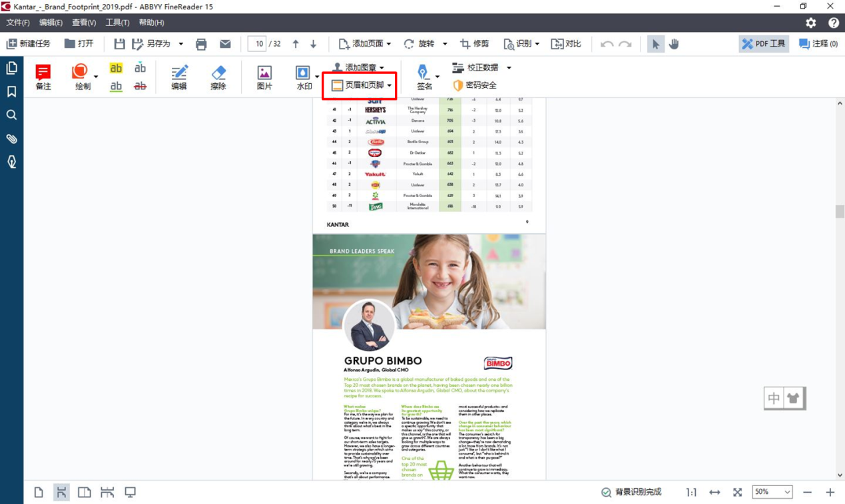This screenshot has height=504, width=845.
Task: Set zoom to actual size 1:1
Action: (691, 492)
